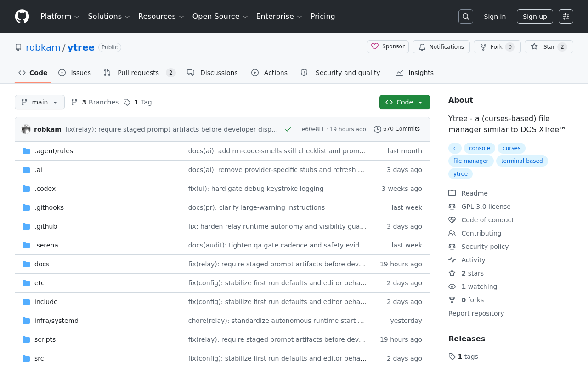588x368 pixels.
Task: Click the .agent/rules folder icon
Action: 26,151
